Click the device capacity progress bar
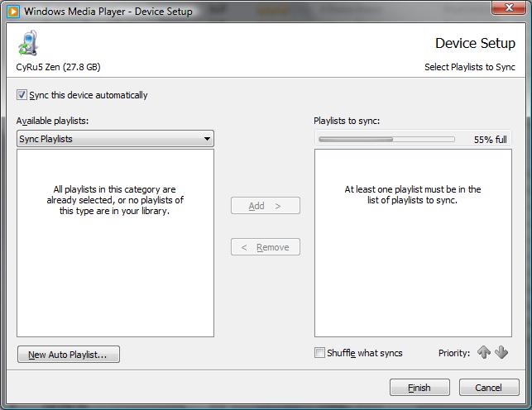This screenshot has width=532, height=410. (x=386, y=139)
